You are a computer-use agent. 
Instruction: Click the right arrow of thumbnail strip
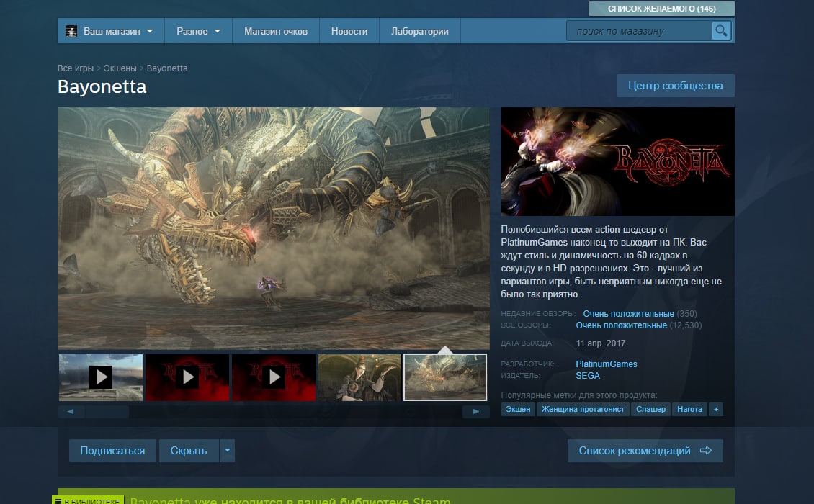point(476,412)
